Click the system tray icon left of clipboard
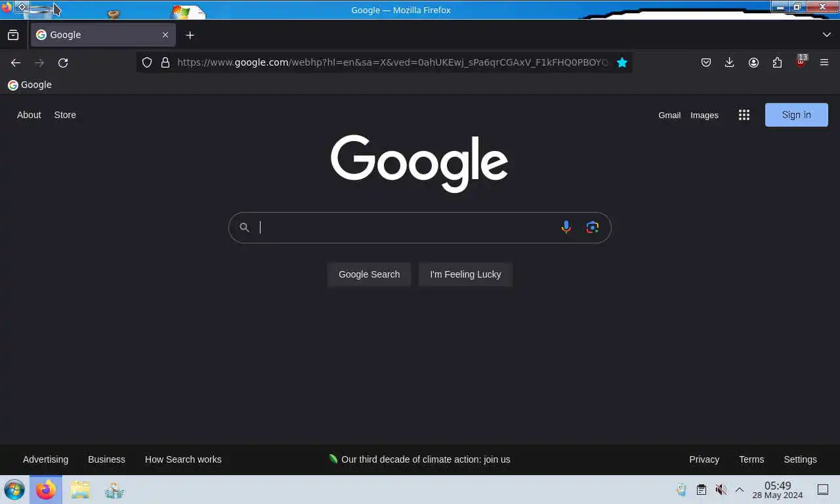The height and width of the screenshot is (504, 840). click(681, 490)
